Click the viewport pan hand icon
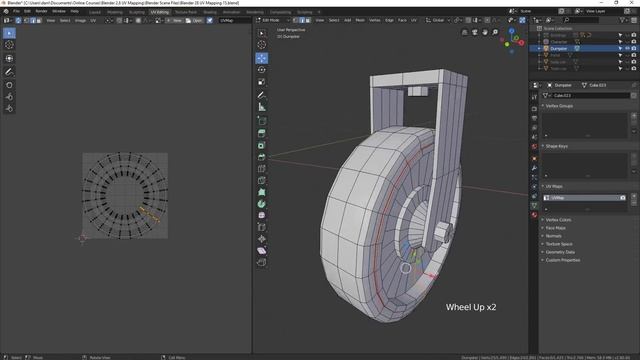This screenshot has height=360, width=640. tap(484, 32)
